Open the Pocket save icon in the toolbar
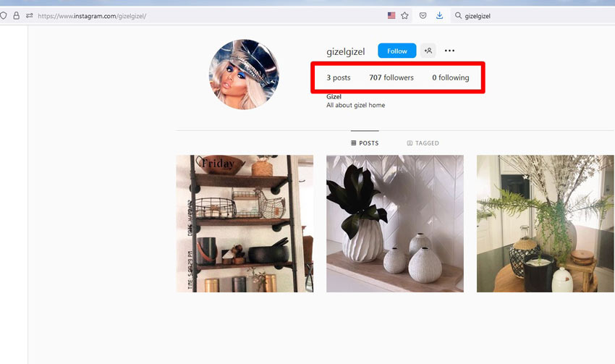The width and height of the screenshot is (615, 364). [x=423, y=15]
